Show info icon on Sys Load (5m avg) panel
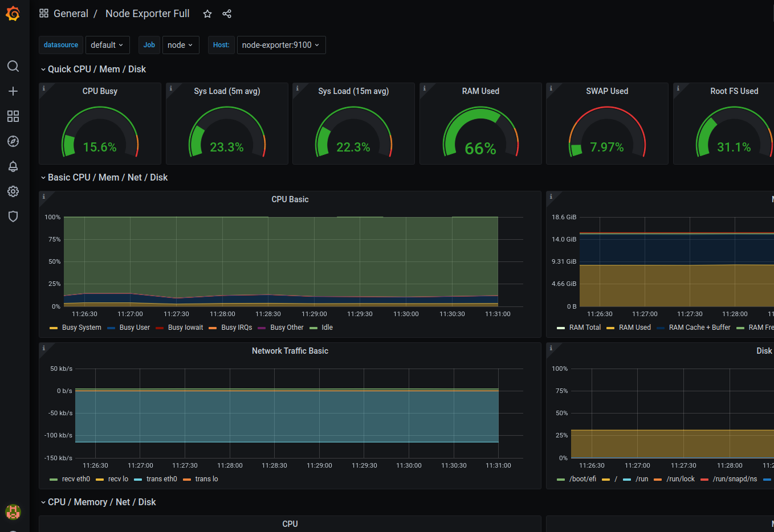The width and height of the screenshot is (774, 532). point(171,88)
